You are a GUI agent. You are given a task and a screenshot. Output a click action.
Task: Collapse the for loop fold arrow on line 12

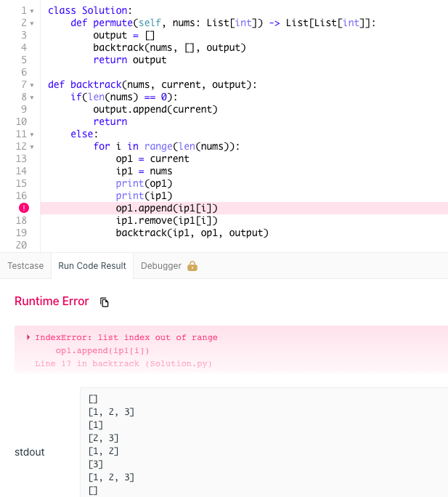point(32,147)
